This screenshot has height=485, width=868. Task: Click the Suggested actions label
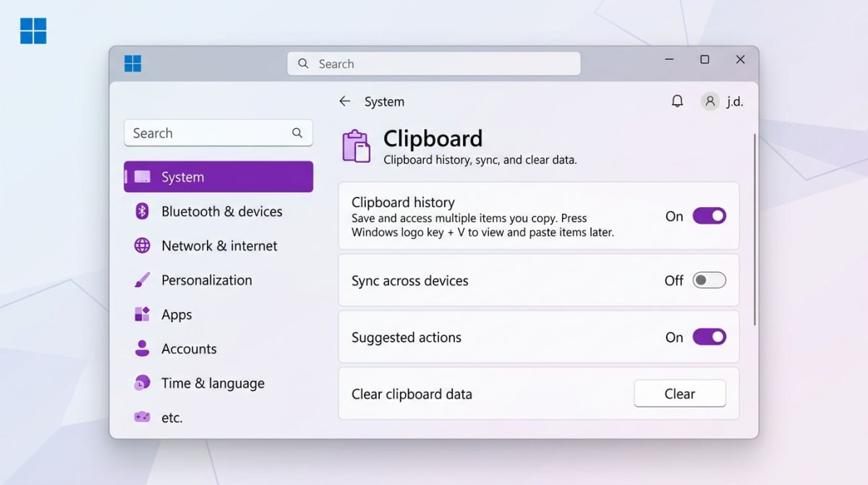407,337
